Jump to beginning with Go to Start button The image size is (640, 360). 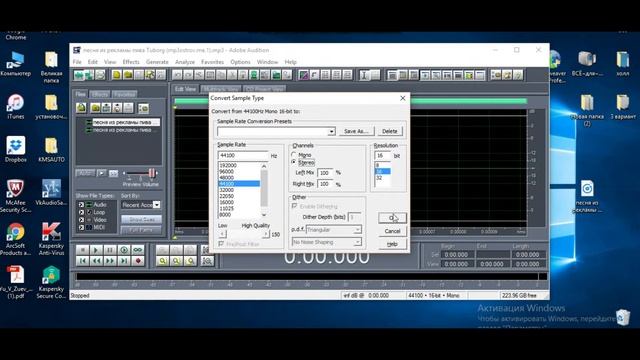point(82,261)
